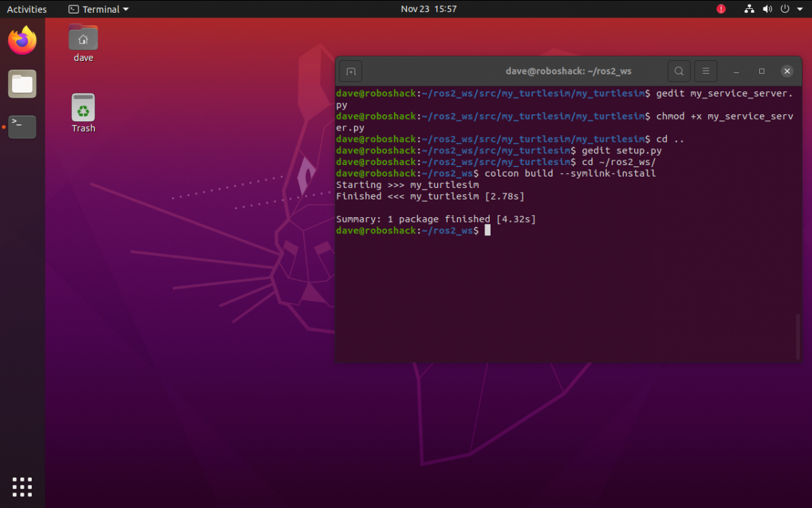Expand system menu via power arrow

[x=798, y=9]
